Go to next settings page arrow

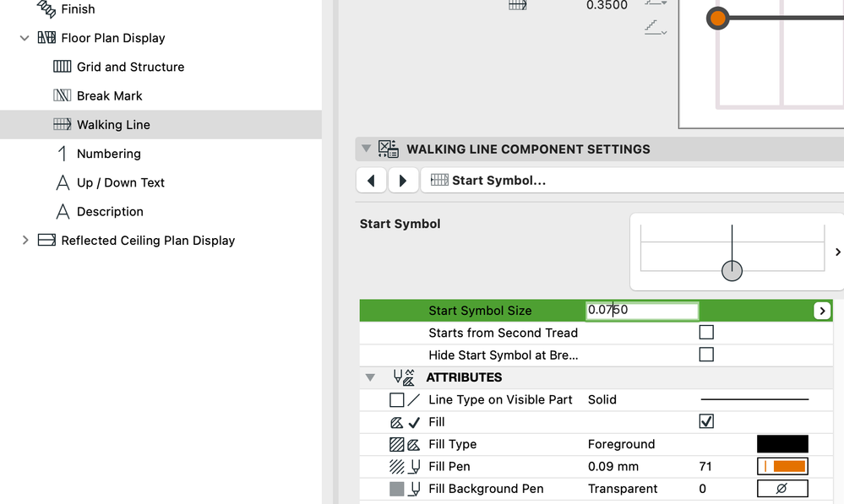pos(403,180)
